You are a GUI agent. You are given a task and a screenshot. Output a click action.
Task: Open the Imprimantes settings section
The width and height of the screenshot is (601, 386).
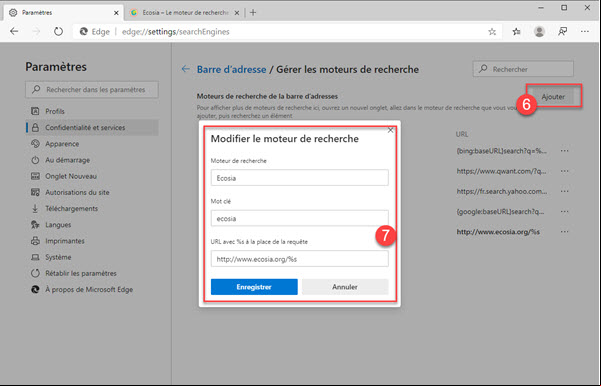(92, 241)
